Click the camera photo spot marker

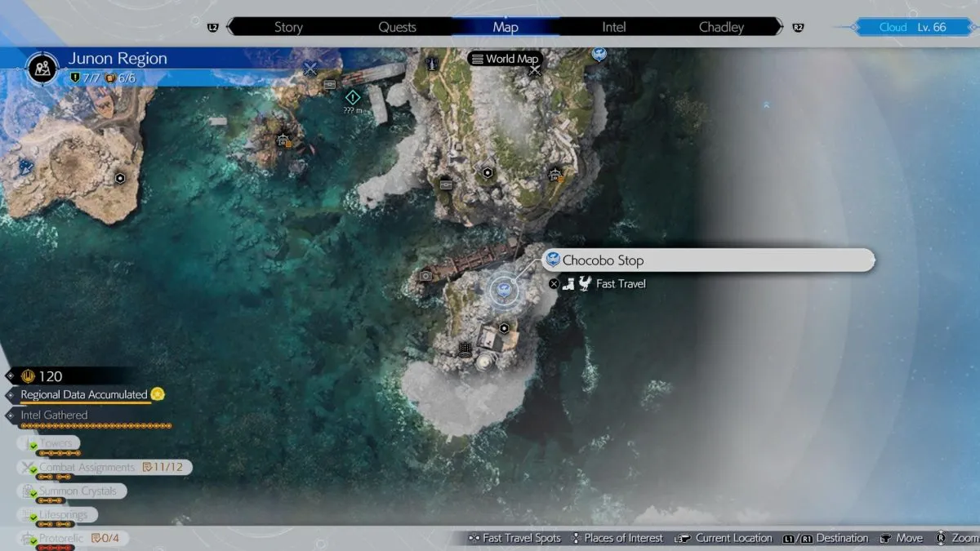pos(425,276)
